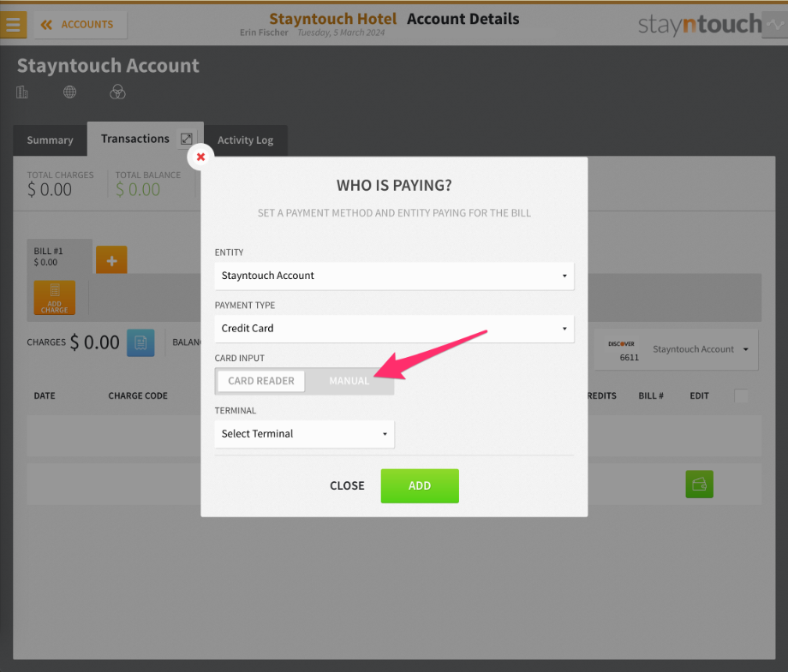This screenshot has width=788, height=672.
Task: Open the Entity dropdown
Action: click(394, 276)
